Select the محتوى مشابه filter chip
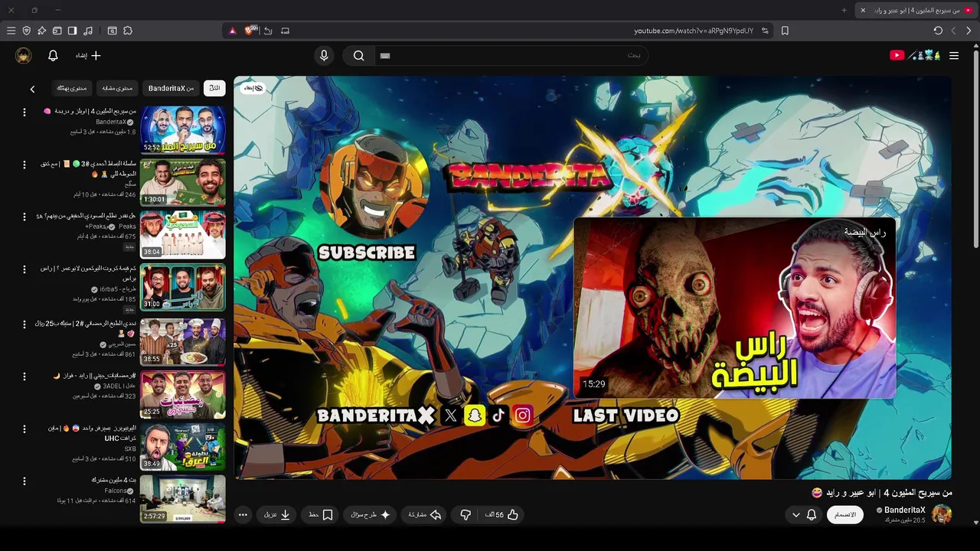Screen dimensions: 980x551 (117, 88)
